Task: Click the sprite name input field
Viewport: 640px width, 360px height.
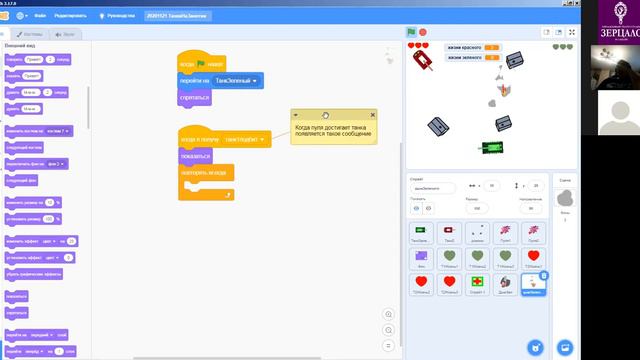Action: tap(432, 189)
